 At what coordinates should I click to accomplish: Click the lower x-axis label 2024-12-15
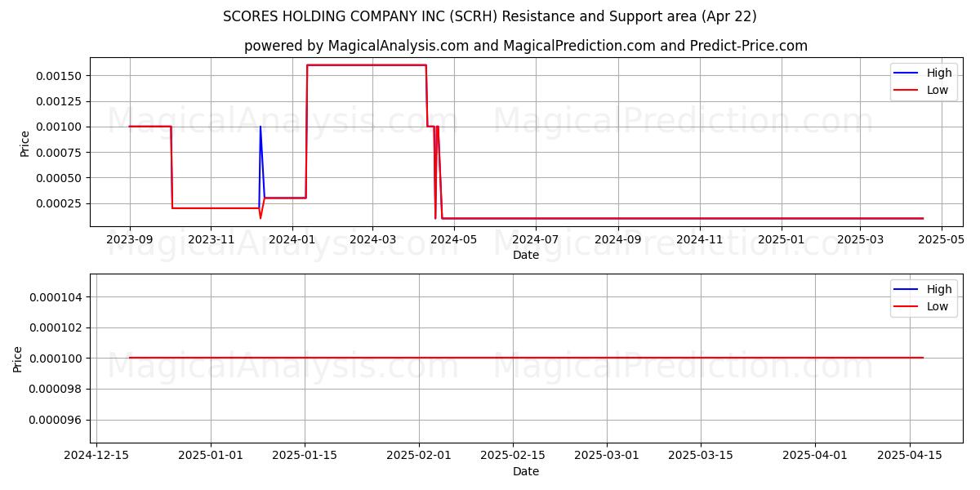tap(96, 456)
